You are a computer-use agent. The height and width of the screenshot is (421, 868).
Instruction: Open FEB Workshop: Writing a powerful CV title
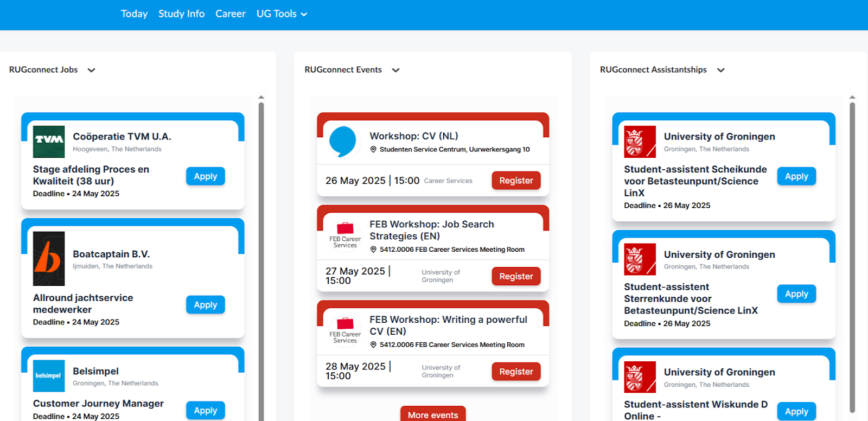tap(448, 326)
